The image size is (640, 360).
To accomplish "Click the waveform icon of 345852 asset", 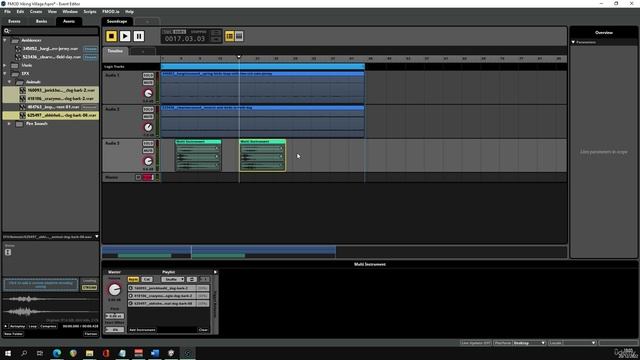I will click(x=18, y=49).
